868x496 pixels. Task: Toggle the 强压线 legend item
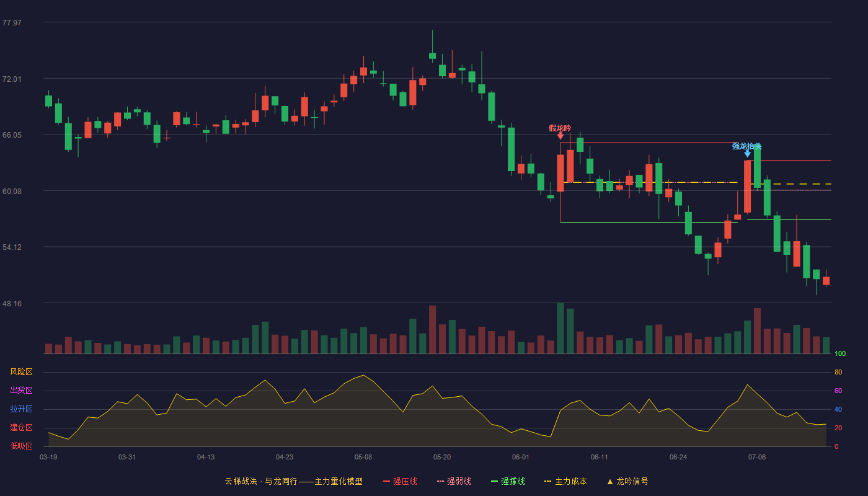(400, 481)
